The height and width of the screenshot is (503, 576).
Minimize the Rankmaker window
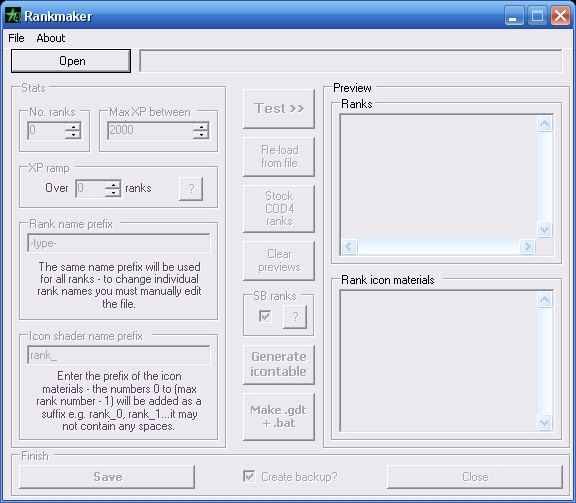[x=514, y=16]
